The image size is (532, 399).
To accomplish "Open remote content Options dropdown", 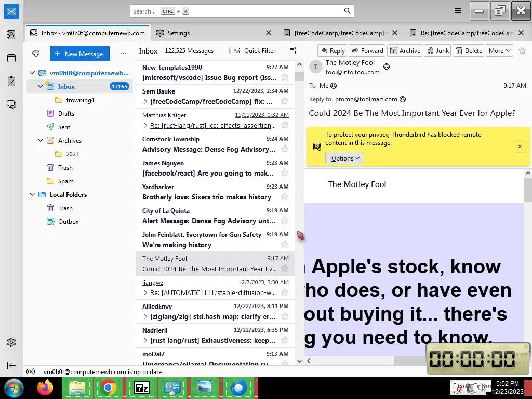I will point(344,158).
